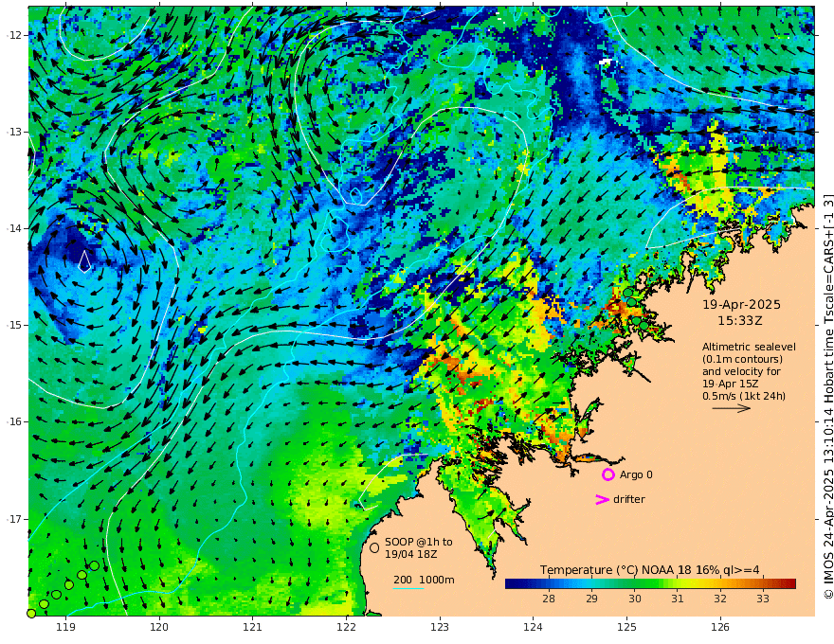The width and height of the screenshot is (834, 644).
Task: Click the 29 tick label on the color bar
Action: (x=591, y=599)
